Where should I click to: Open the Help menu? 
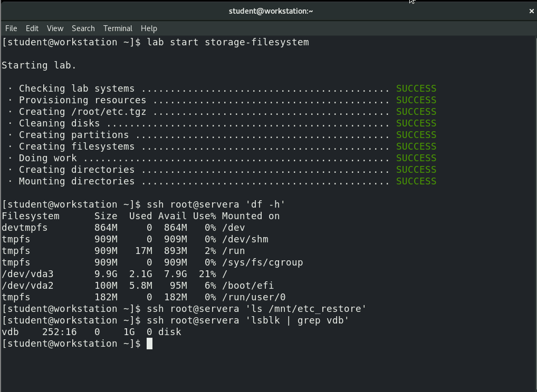click(149, 28)
